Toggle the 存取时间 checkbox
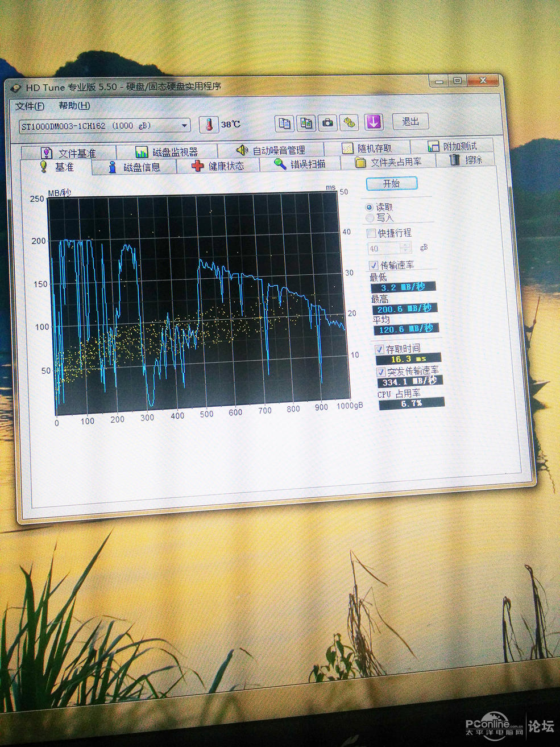This screenshot has height=747, width=560. tap(379, 349)
